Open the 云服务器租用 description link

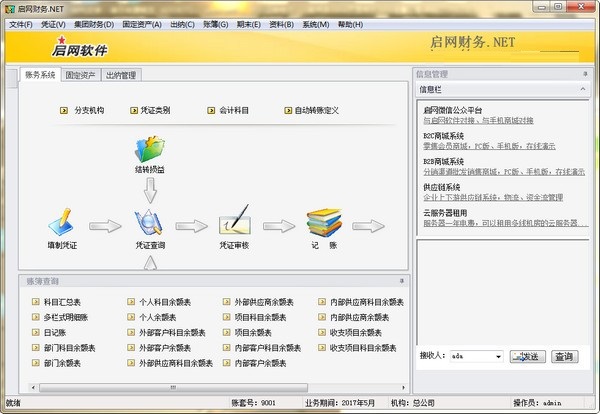coord(505,223)
